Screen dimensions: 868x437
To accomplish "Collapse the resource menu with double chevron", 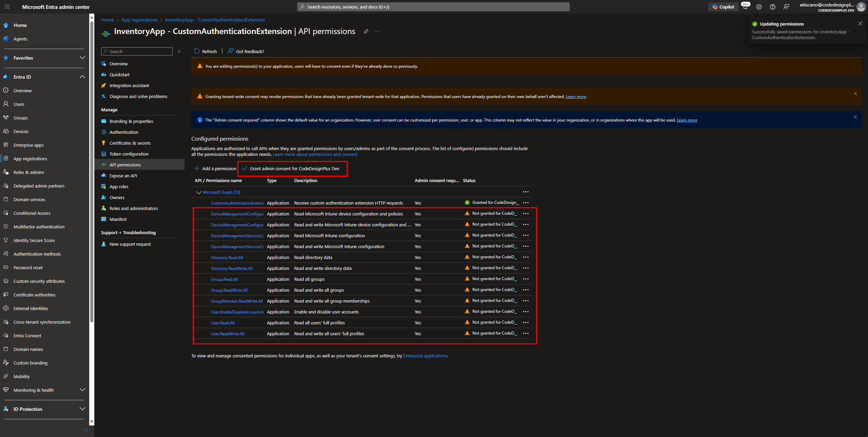I will coord(179,51).
